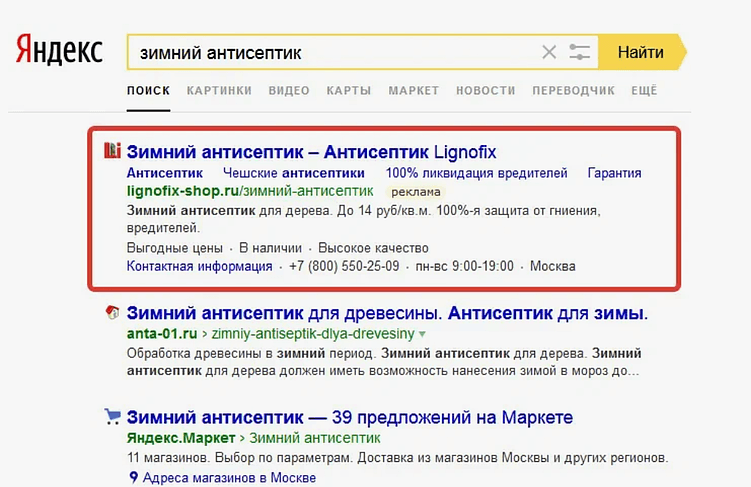
Task: Open Контактная информация link
Action: point(199,266)
